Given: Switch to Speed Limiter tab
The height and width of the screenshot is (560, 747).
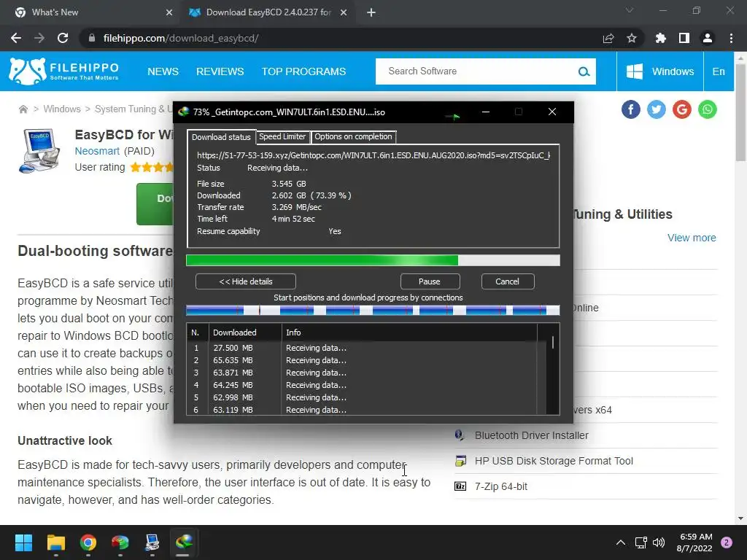Looking at the screenshot, I should coord(282,136).
